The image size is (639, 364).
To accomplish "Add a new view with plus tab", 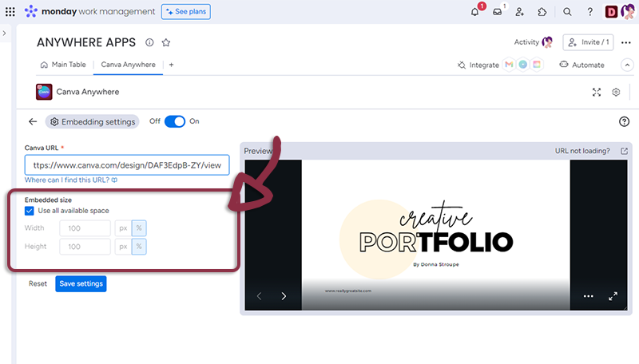I will 171,65.
